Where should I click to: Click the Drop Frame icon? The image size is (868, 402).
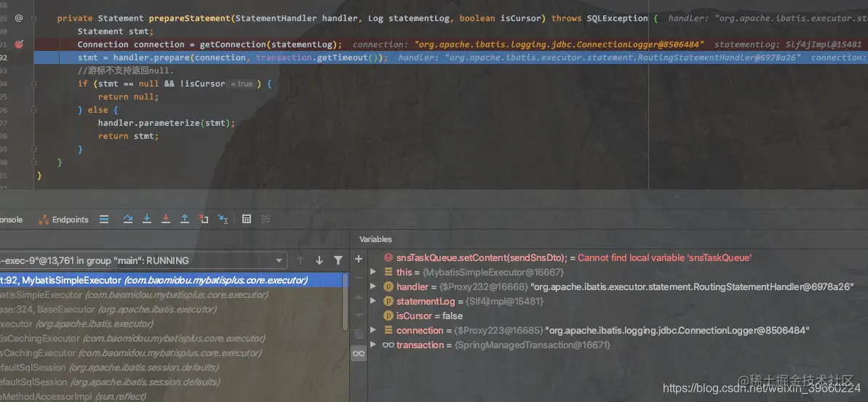pyautogui.click(x=204, y=219)
